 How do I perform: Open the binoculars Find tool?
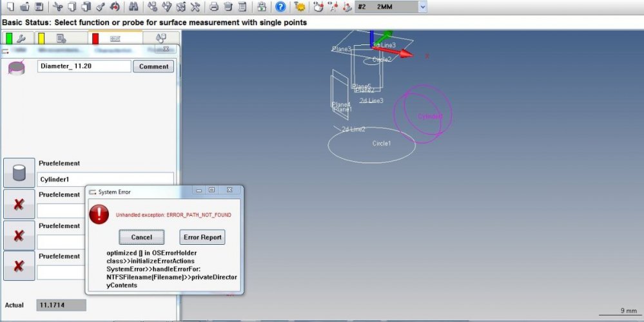pyautogui.click(x=133, y=7)
